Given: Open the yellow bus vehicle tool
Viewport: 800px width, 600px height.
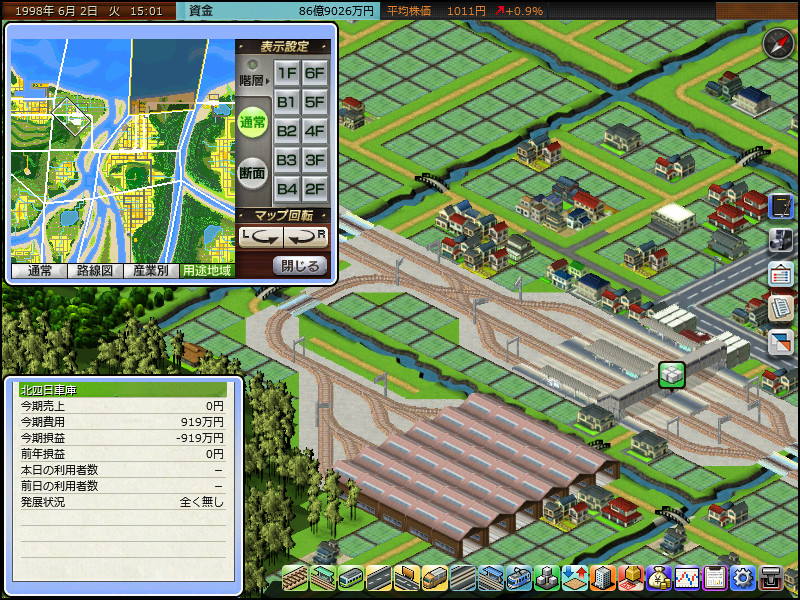Looking at the screenshot, I should coord(435,579).
